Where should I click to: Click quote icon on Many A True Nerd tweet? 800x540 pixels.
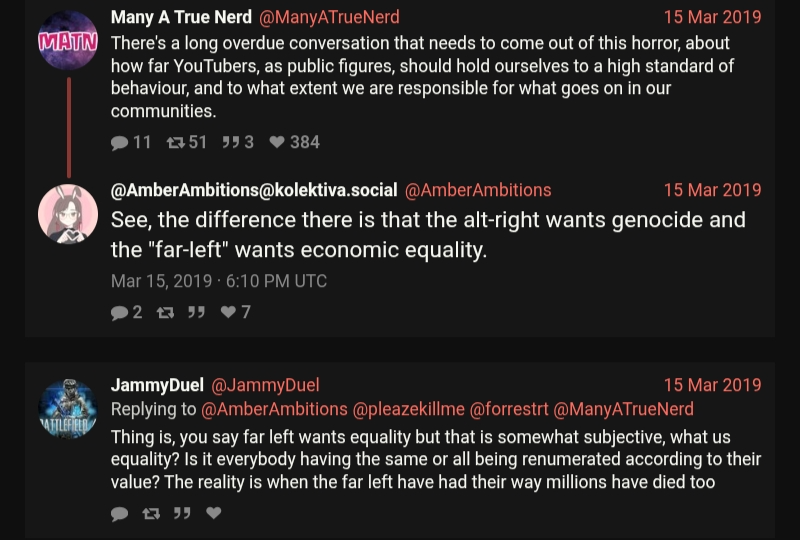pyautogui.click(x=230, y=143)
